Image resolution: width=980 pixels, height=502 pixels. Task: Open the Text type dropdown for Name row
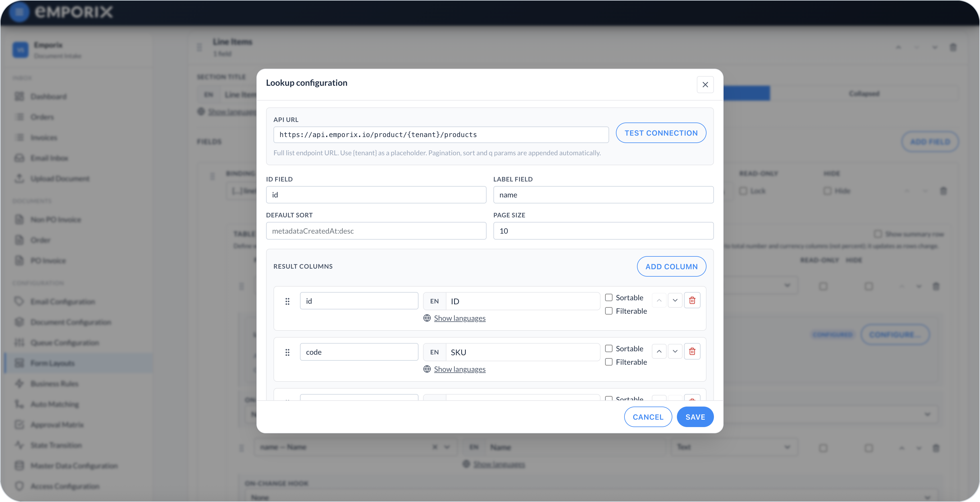click(734, 447)
